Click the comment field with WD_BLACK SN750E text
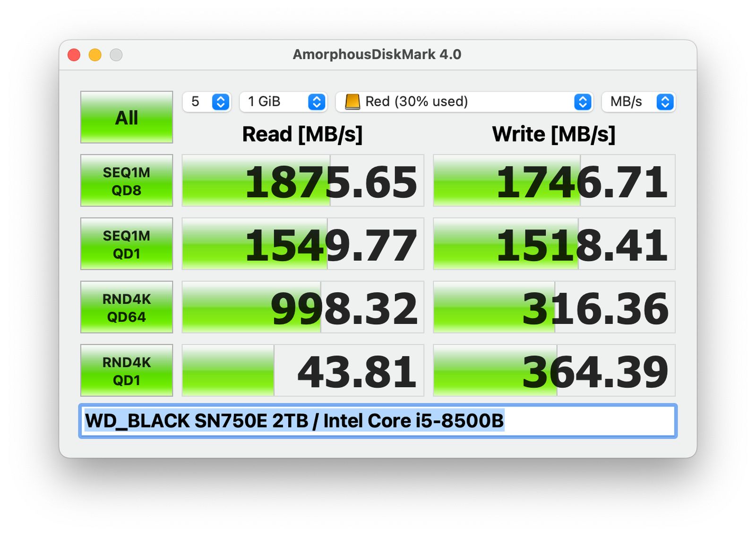 378,421
